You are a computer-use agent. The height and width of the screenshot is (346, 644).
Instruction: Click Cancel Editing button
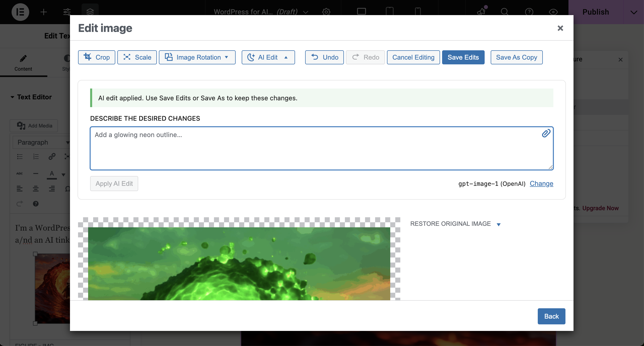pos(413,57)
